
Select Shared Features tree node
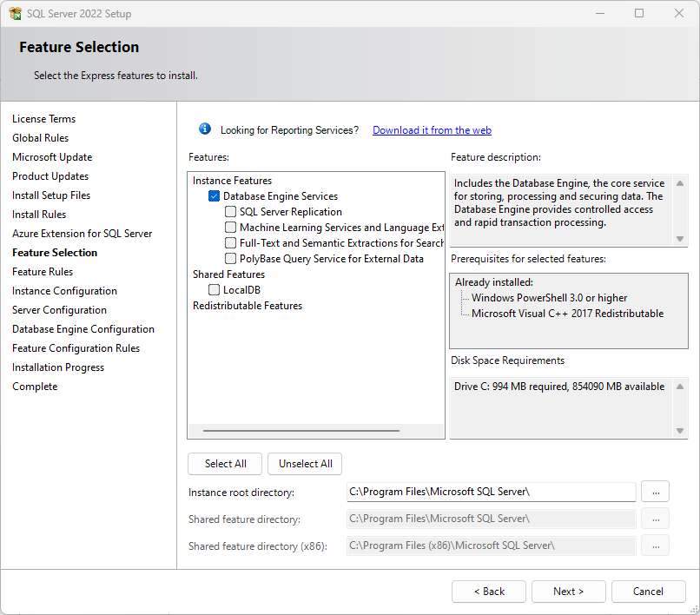coord(228,274)
